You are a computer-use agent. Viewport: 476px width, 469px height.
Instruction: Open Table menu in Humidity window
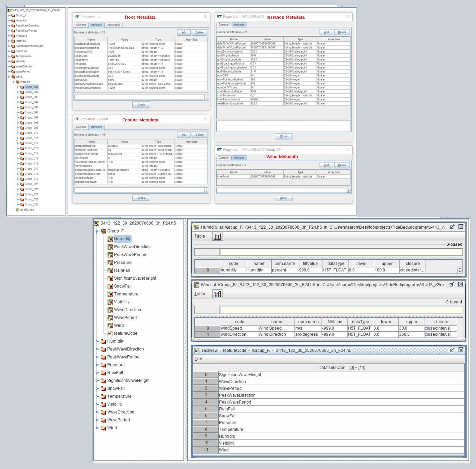[x=200, y=236]
